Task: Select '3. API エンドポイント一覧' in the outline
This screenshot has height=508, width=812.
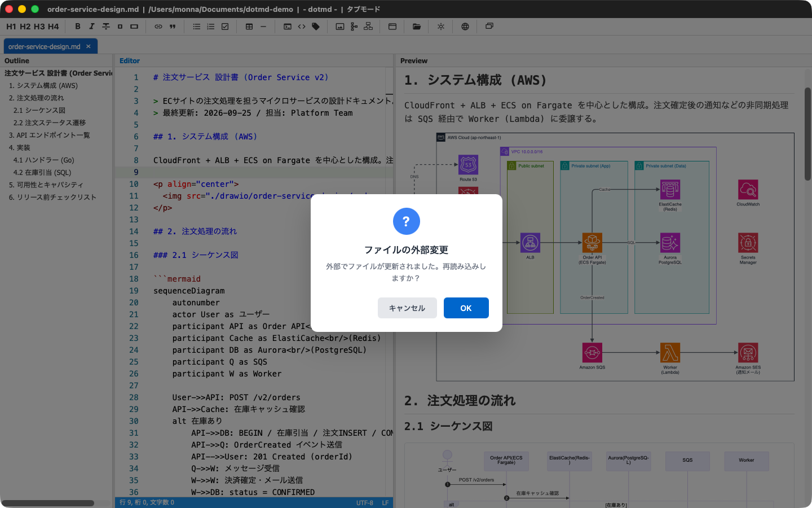Action: pos(50,135)
